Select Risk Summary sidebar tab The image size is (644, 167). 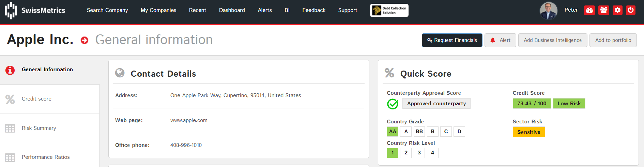click(x=50, y=128)
